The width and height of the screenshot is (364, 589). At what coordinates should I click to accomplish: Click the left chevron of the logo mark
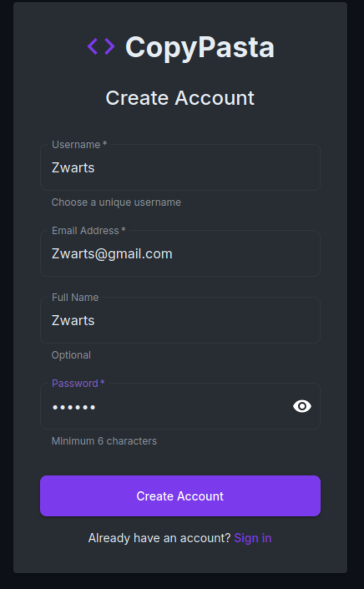click(94, 46)
